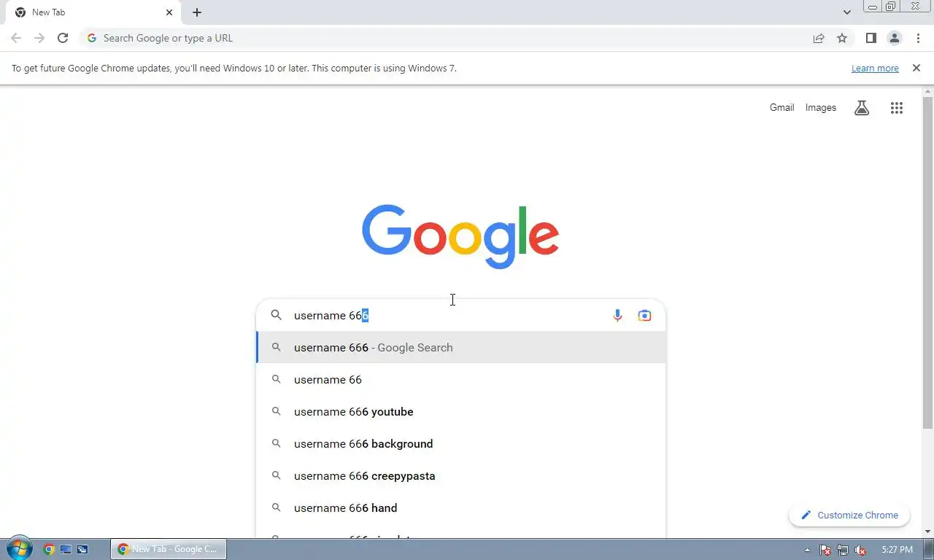This screenshot has height=560, width=934.
Task: Open the side panel icon
Action: (x=871, y=38)
